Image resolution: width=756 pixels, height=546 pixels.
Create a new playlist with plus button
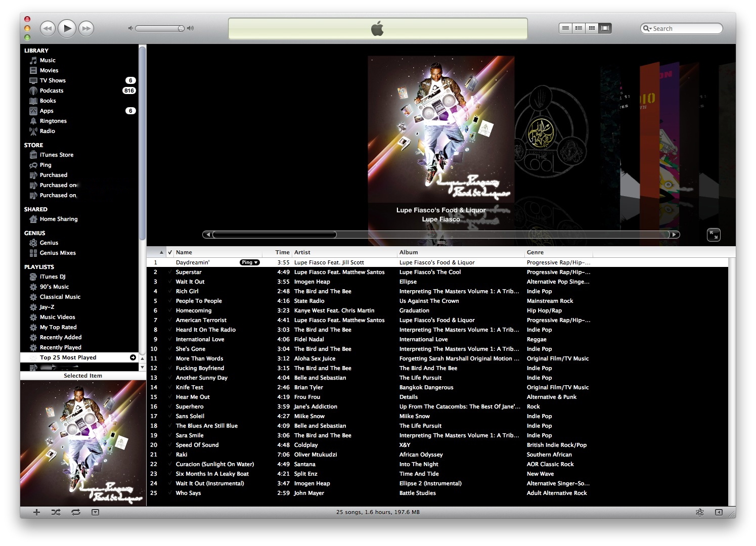tap(36, 512)
